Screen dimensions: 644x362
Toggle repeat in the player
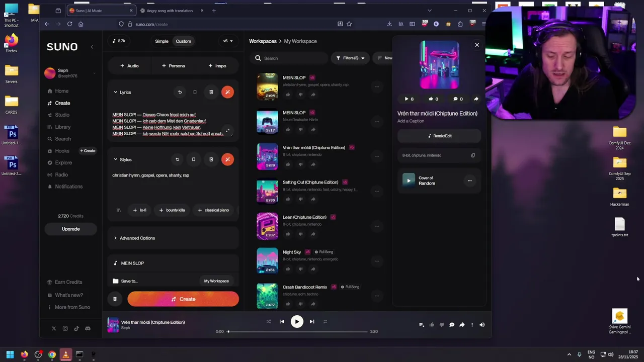pyautogui.click(x=325, y=322)
